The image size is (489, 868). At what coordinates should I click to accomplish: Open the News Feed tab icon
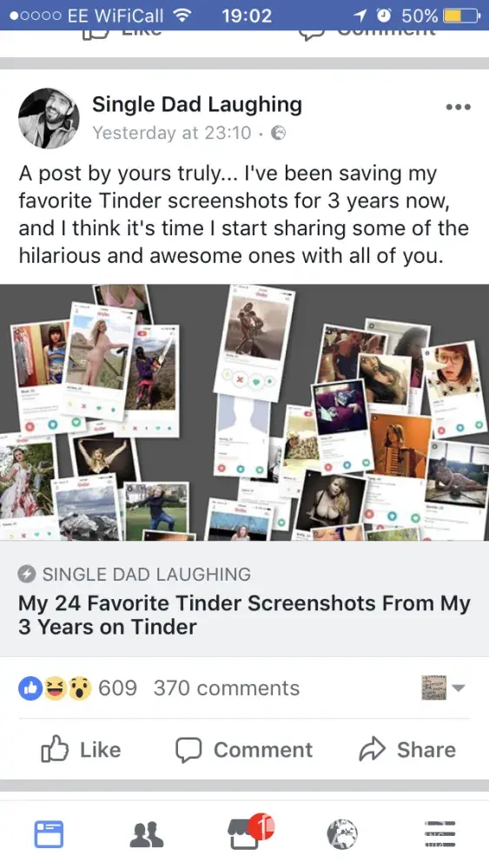[x=49, y=833]
